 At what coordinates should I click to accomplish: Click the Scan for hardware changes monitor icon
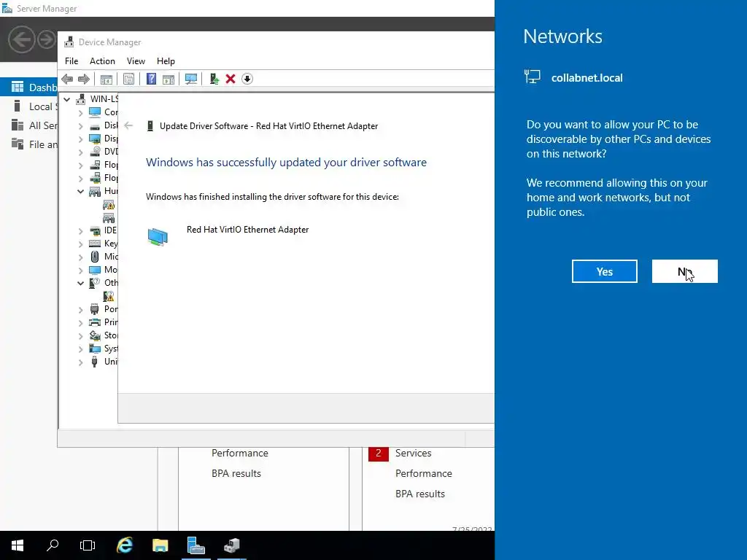191,79
